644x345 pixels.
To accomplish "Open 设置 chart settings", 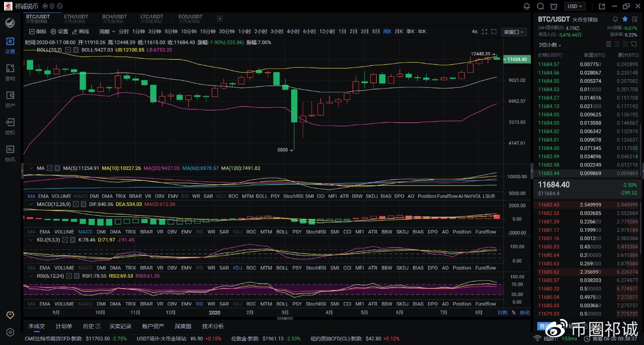I will click(59, 32).
